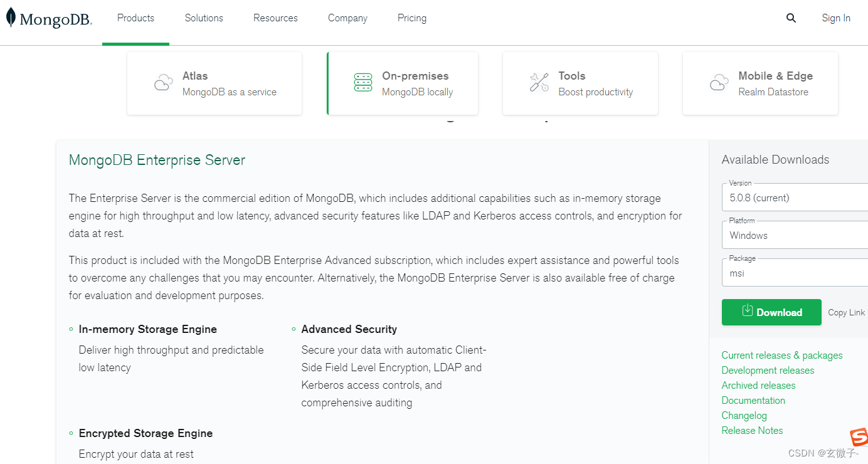The image size is (868, 464).
Task: Click the Sign In link
Action: pyautogui.click(x=836, y=18)
